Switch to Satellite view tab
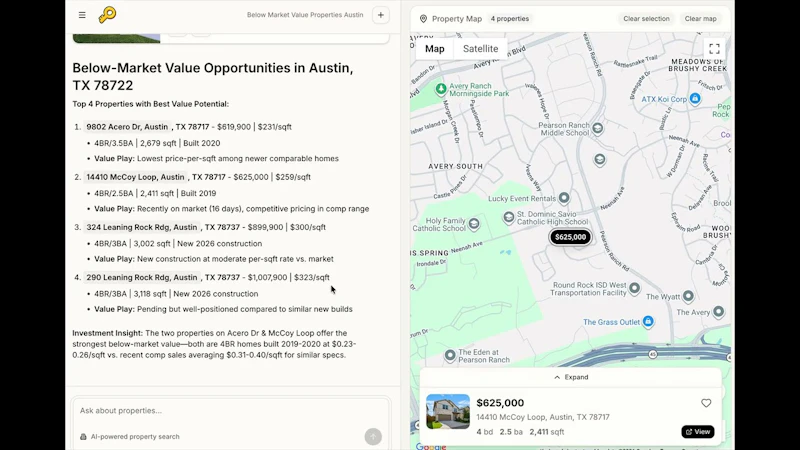 click(481, 49)
